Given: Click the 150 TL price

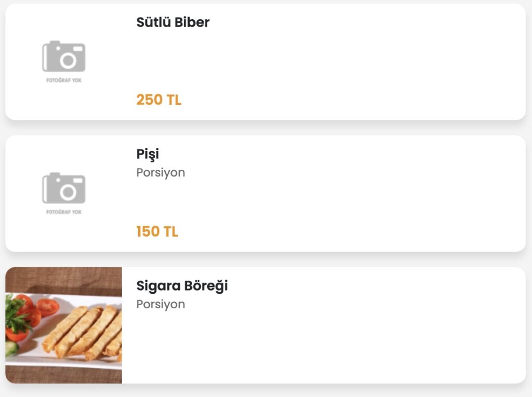Looking at the screenshot, I should click(x=157, y=231).
